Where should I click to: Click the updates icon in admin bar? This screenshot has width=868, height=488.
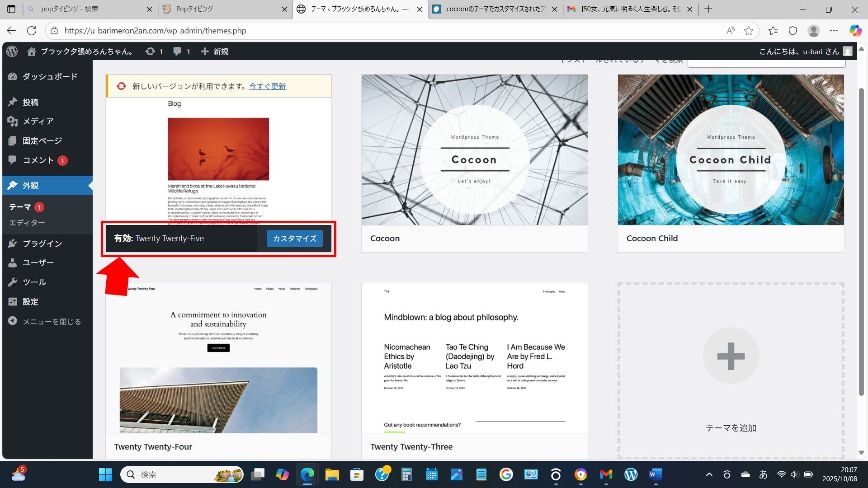tap(150, 52)
